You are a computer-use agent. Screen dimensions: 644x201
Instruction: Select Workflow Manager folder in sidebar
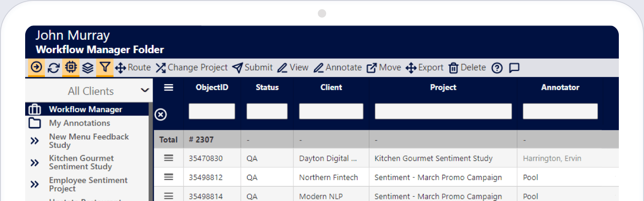click(87, 110)
